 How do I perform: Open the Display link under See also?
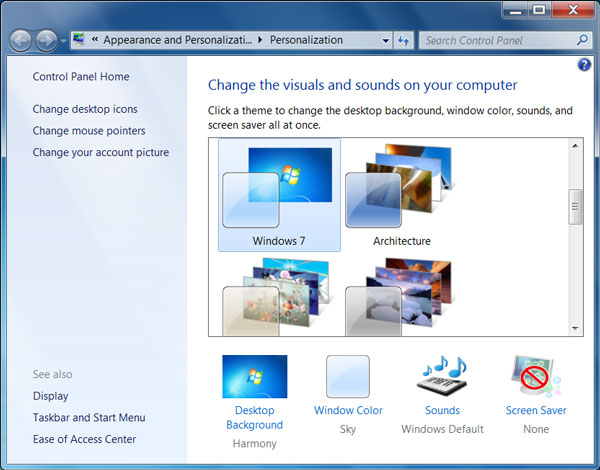pyautogui.click(x=51, y=396)
